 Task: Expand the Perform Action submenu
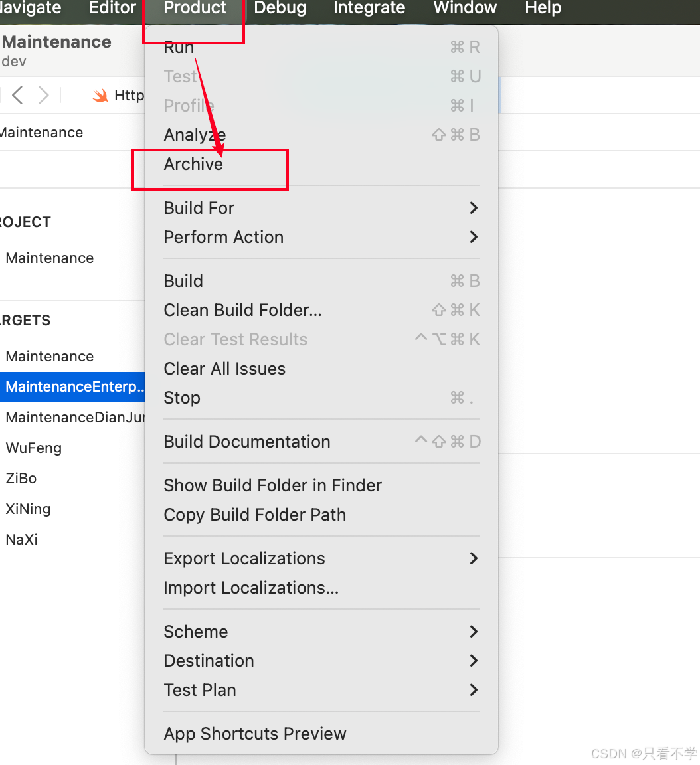[x=321, y=237]
